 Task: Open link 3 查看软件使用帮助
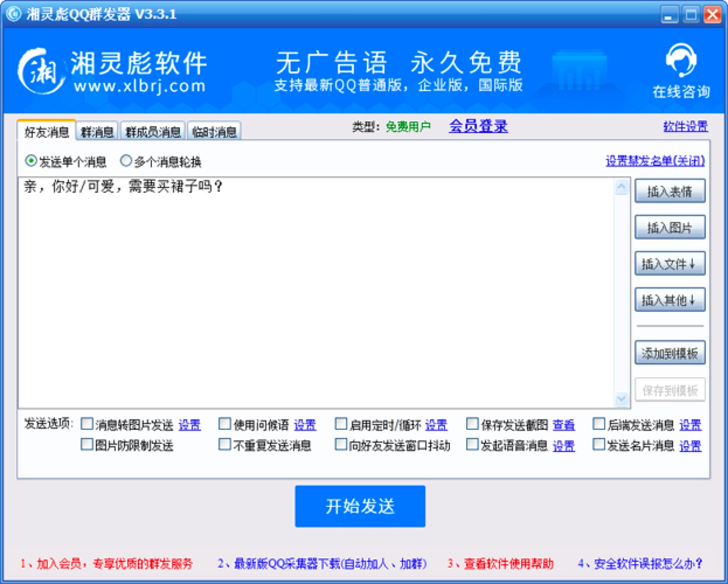500,564
